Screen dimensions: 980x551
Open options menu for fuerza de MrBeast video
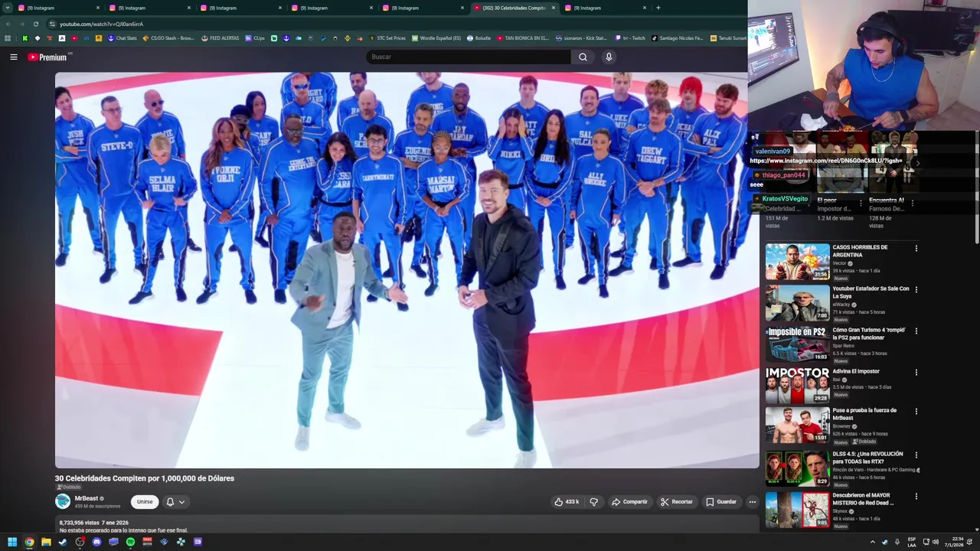(x=916, y=411)
